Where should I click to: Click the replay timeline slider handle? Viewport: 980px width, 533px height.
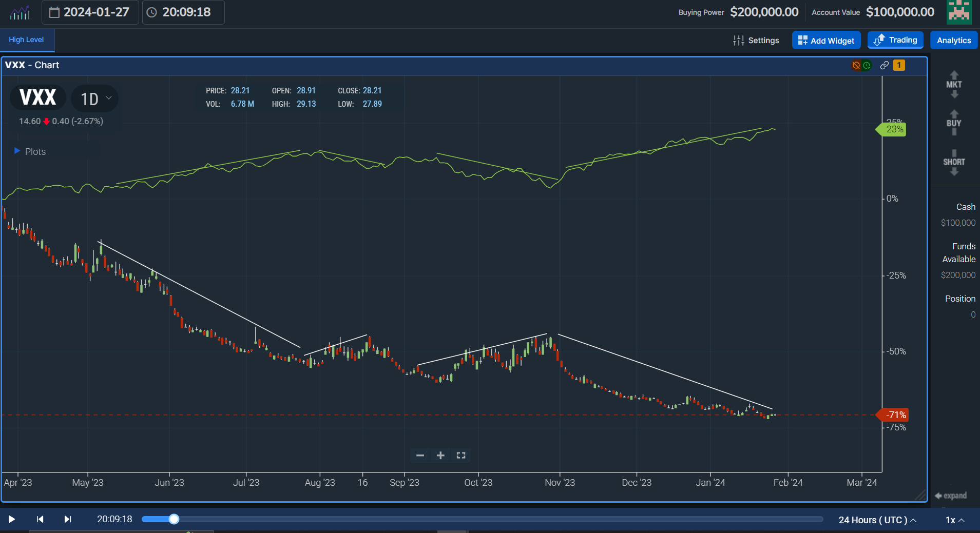coord(175,519)
